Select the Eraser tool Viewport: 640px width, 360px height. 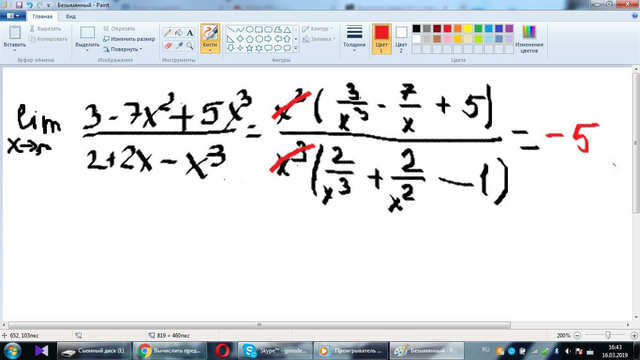(x=167, y=46)
